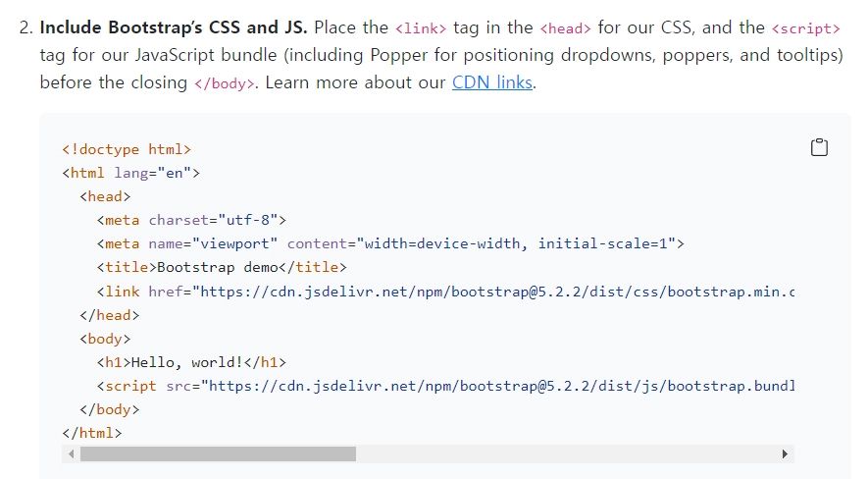Click the inline <script> code tag in the paragraph
The width and height of the screenshot is (868, 479).
tap(806, 28)
